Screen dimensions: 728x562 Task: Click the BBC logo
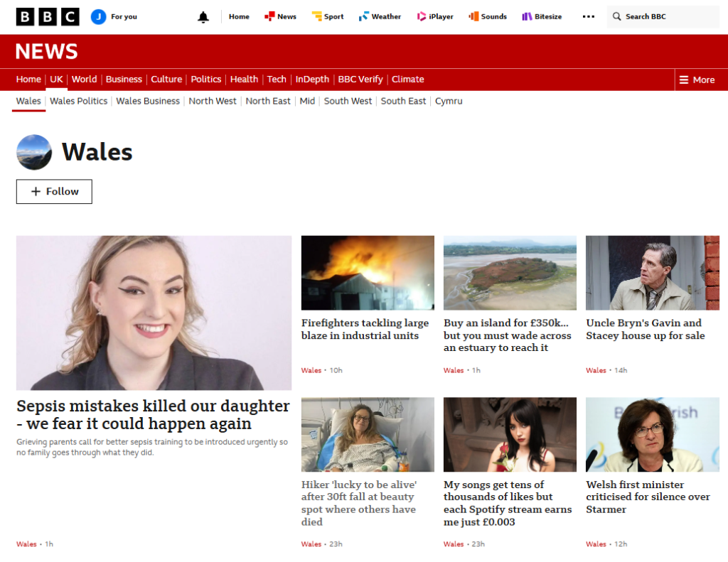[48, 16]
